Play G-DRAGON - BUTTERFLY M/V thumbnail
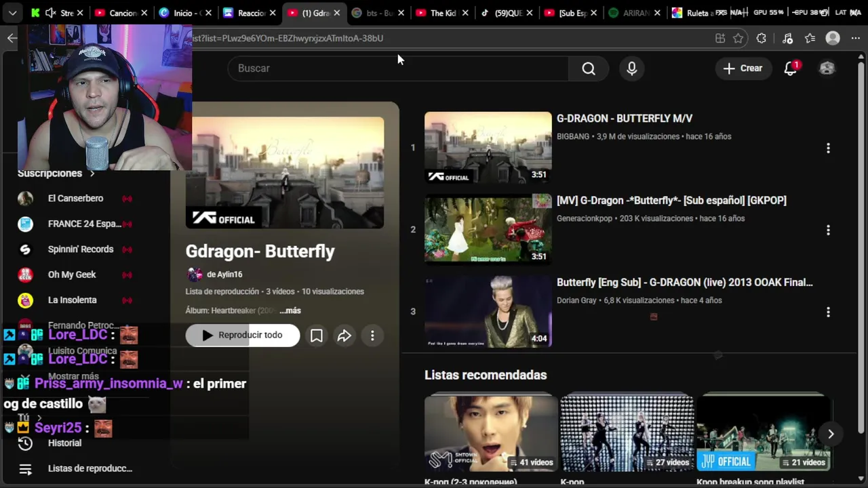 (488, 148)
